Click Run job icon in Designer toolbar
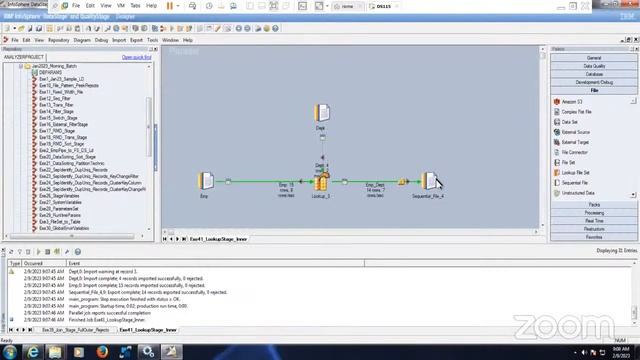640x360 pixels. coord(172,29)
